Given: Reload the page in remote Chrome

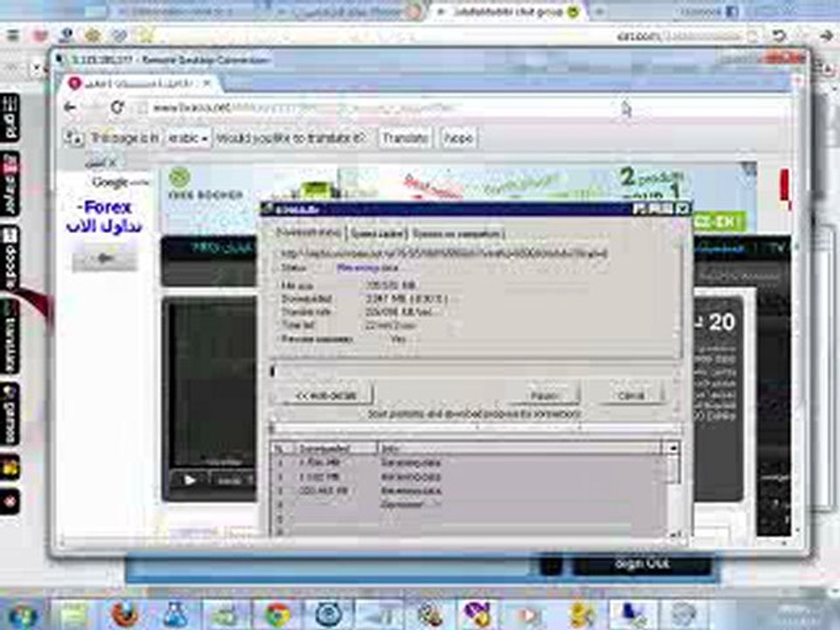Looking at the screenshot, I should coord(117,108).
